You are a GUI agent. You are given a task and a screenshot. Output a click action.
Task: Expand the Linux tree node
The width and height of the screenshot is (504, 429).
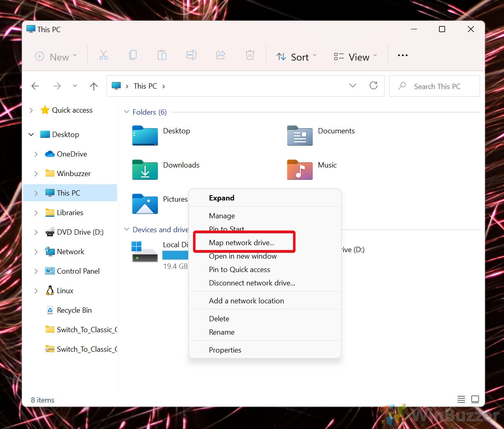(x=36, y=291)
